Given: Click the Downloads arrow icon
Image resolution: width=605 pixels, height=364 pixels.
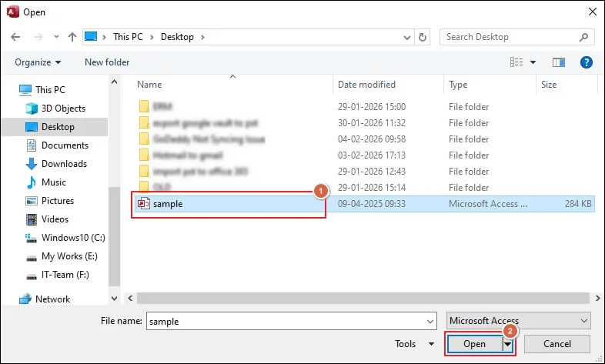Looking at the screenshot, I should pyautogui.click(x=32, y=164).
